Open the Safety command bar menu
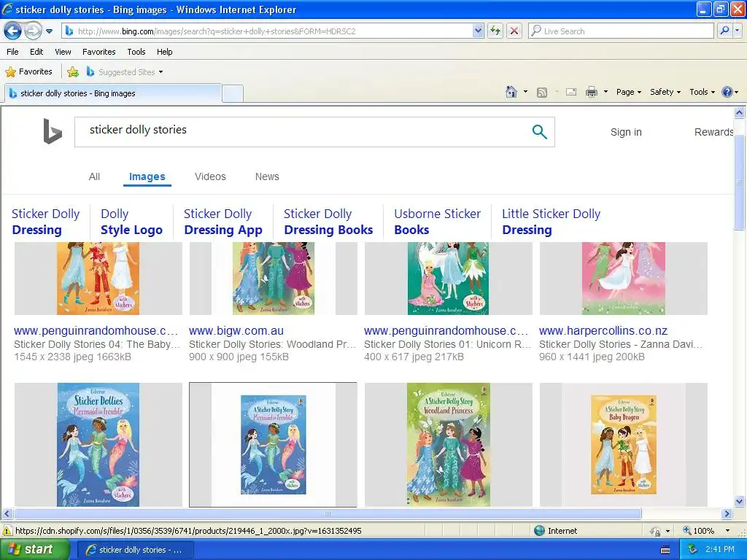This screenshot has height=560, width=747. [665, 92]
